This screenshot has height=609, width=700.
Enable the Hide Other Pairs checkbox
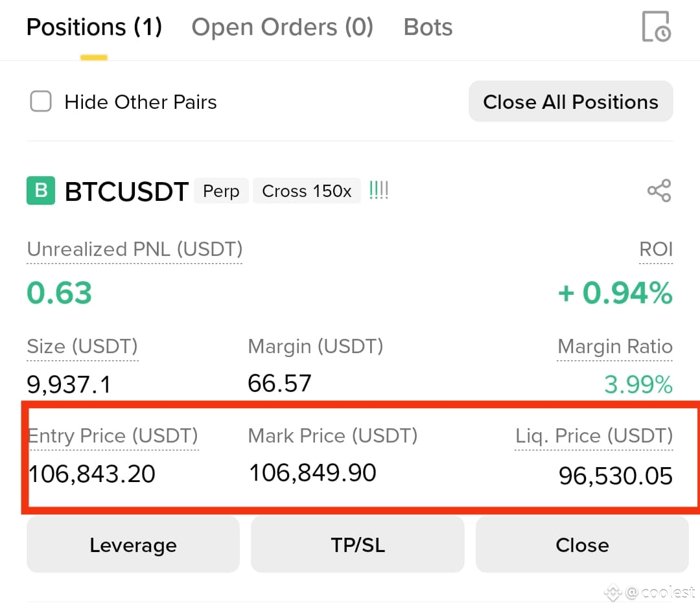(40, 101)
